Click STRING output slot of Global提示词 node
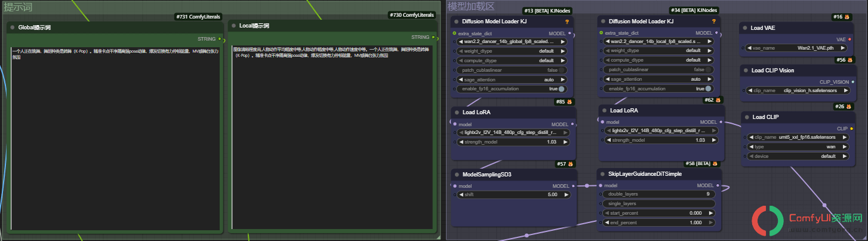868x241 pixels. point(219,39)
